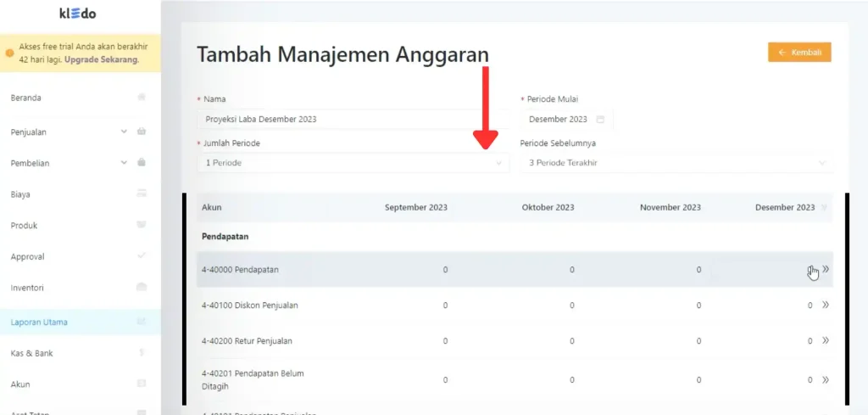Click the Laporan Utama chart icon
Screen dimensions: 868x415
142,322
